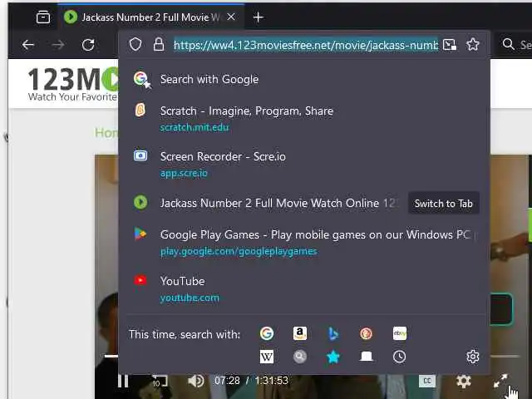This screenshot has height=399, width=532.
Task: Open the play.google.com/googleplaygames link
Action: [x=239, y=251]
